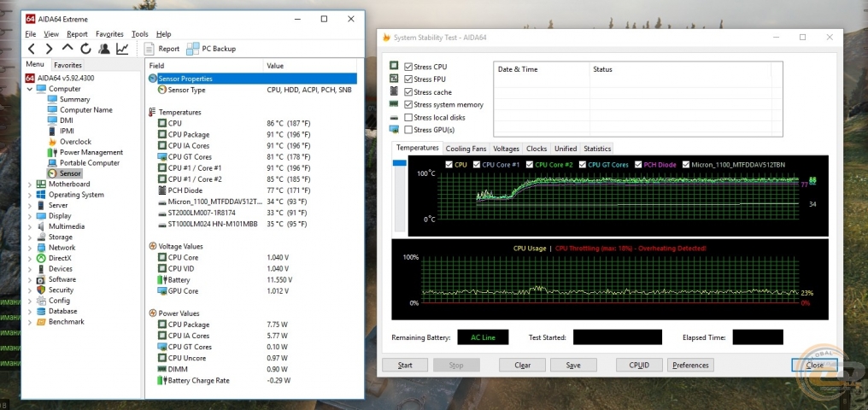
Task: Open the Tools menu
Action: point(140,34)
